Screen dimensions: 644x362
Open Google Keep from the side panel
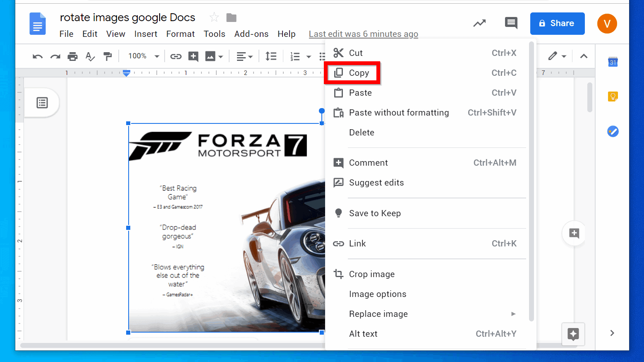(x=613, y=96)
